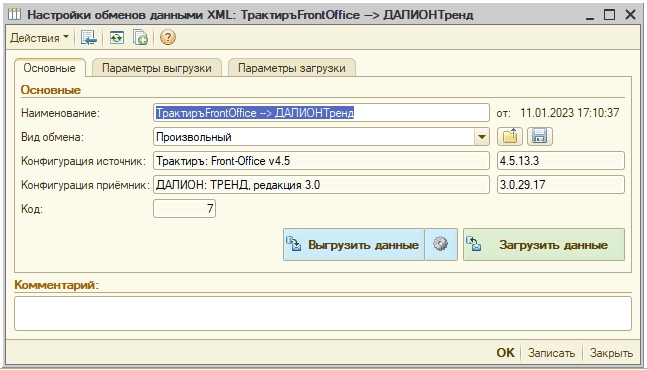Click the find-in-list toolbar icon
This screenshot has width=647, height=370.
[x=89, y=38]
